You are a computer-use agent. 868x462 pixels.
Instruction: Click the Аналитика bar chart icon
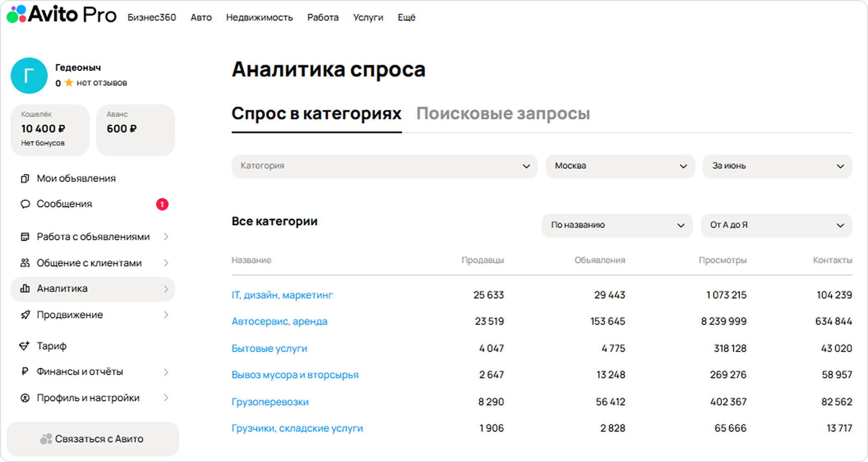(25, 289)
